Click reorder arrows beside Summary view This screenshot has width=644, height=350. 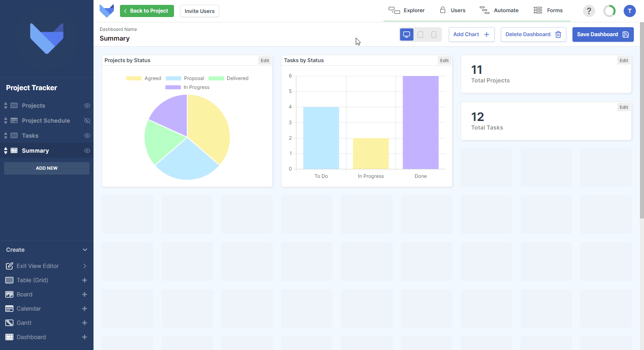click(x=6, y=151)
